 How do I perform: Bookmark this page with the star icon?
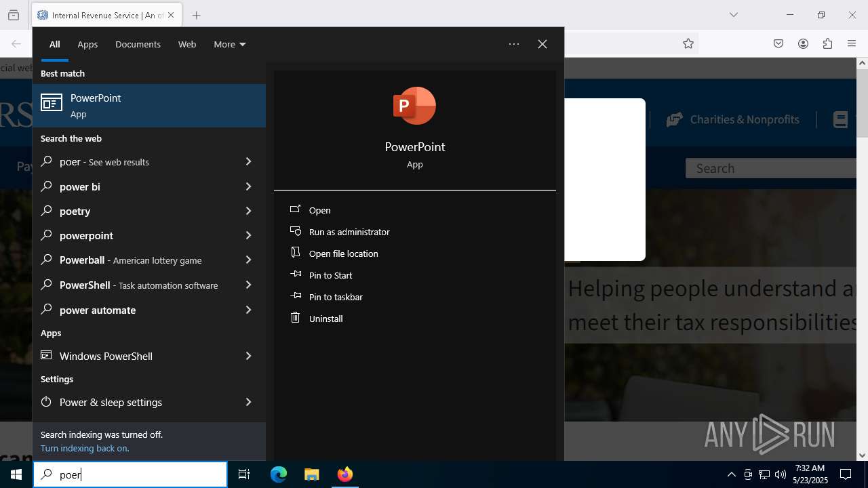(688, 43)
